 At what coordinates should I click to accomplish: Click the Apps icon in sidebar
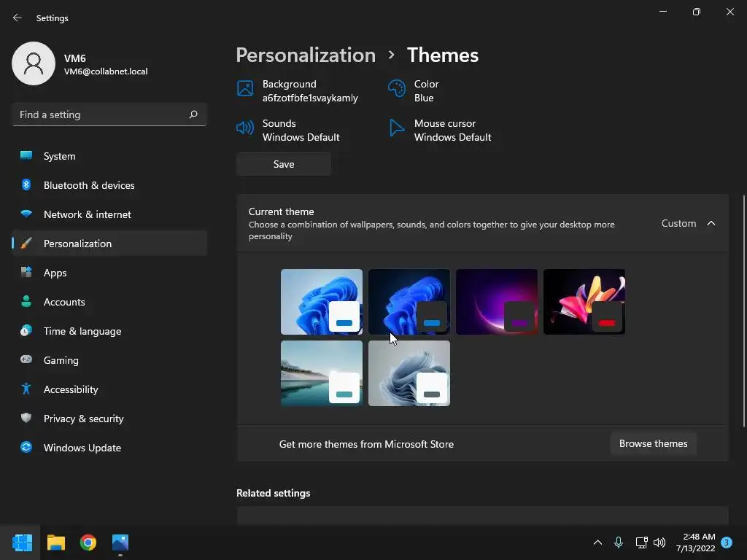click(x=26, y=273)
